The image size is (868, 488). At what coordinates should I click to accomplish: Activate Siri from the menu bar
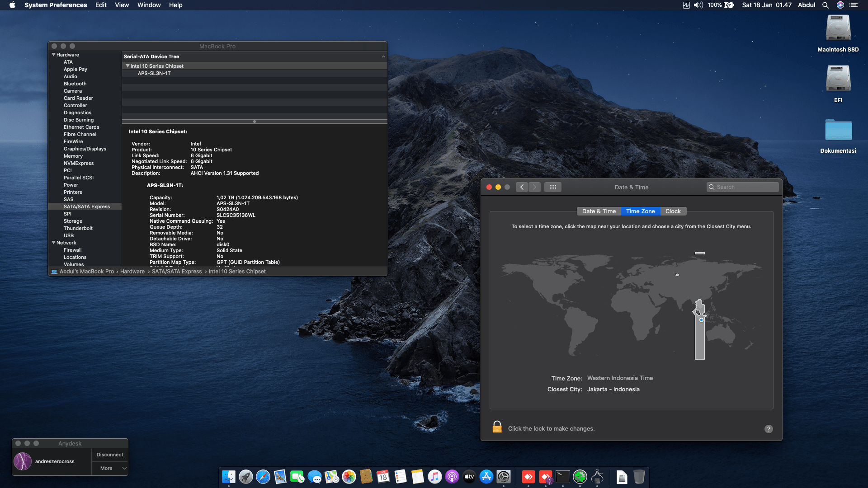click(840, 5)
